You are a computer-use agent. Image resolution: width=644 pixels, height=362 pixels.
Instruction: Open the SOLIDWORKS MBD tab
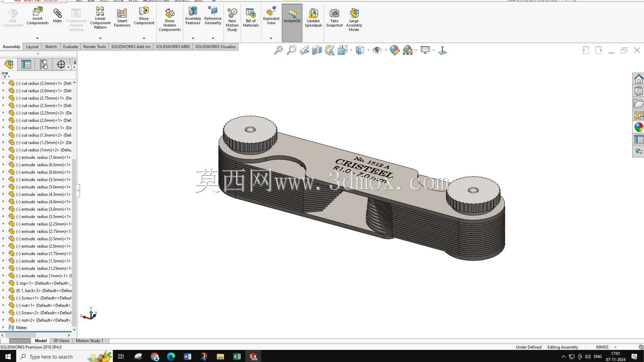tap(173, 47)
